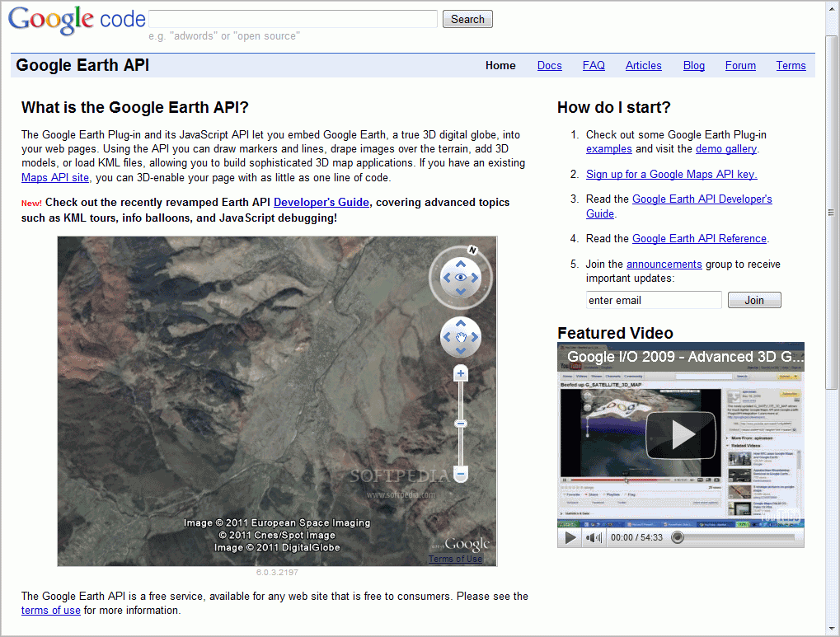Click the zoom slider handle on the map
The width and height of the screenshot is (840, 637).
tap(461, 424)
